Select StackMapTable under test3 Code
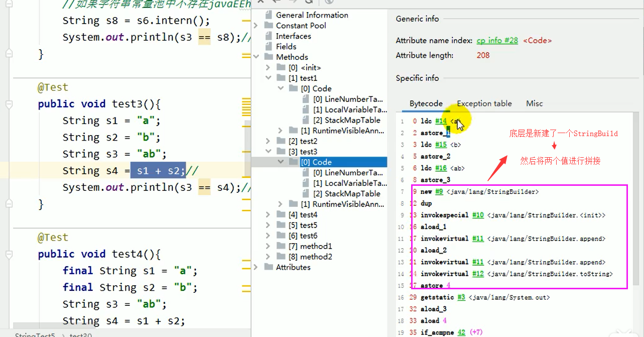The width and height of the screenshot is (644, 337). pyautogui.click(x=352, y=194)
